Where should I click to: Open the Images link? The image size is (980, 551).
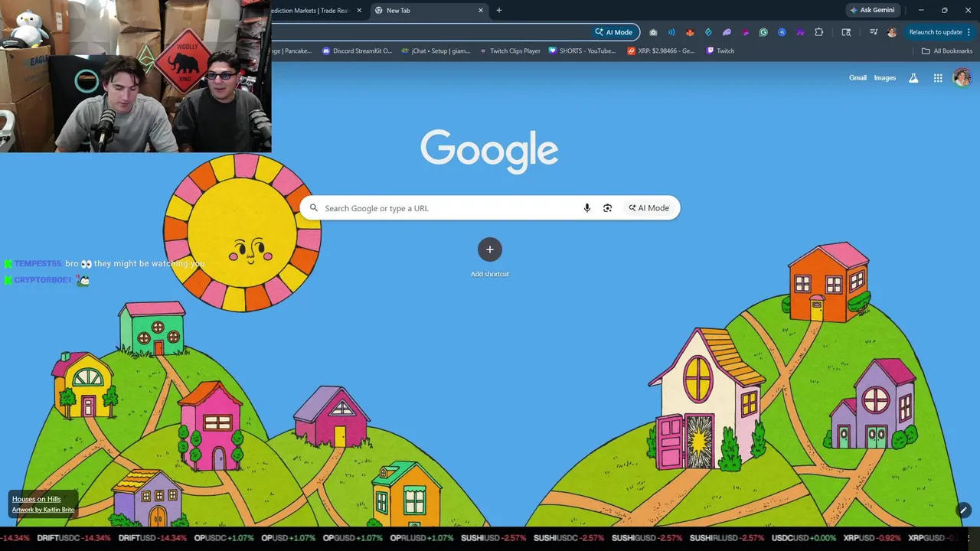885,78
